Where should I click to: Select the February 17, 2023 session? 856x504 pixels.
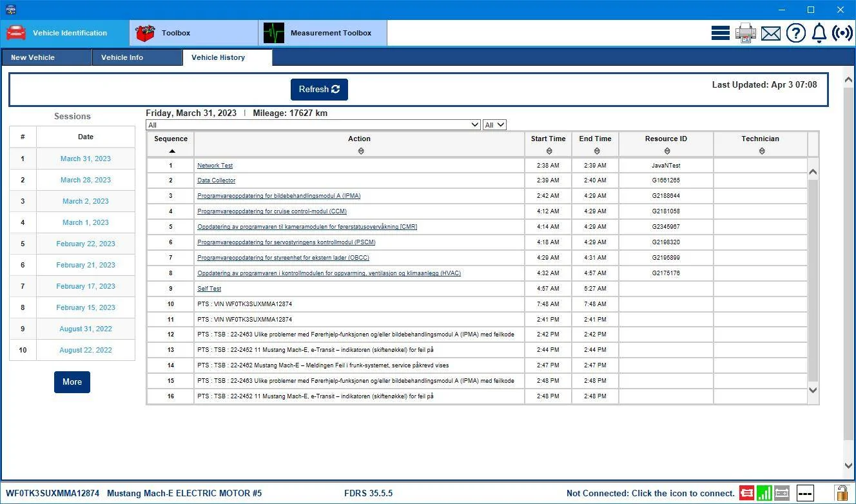coord(86,286)
